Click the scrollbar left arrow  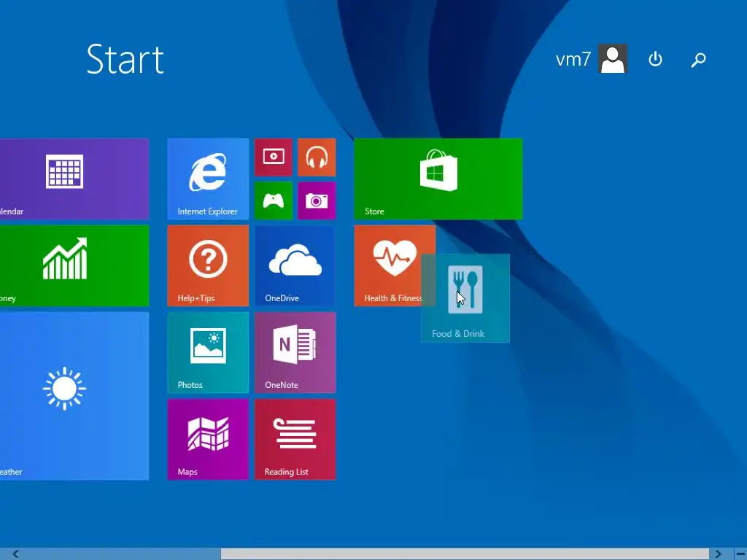[x=16, y=554]
